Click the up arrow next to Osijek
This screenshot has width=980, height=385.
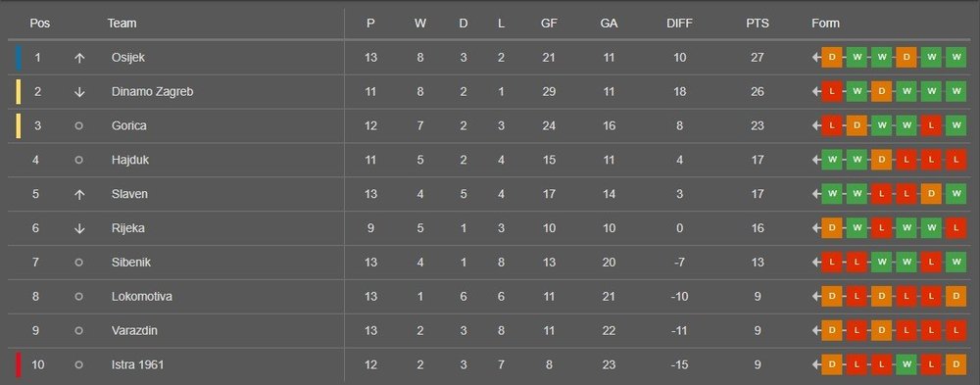[78, 58]
